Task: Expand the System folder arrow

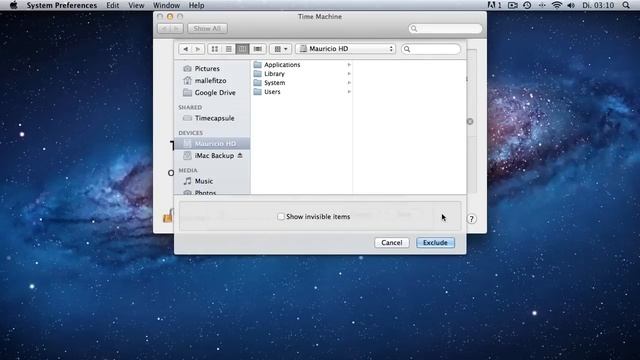Action: 349,82
